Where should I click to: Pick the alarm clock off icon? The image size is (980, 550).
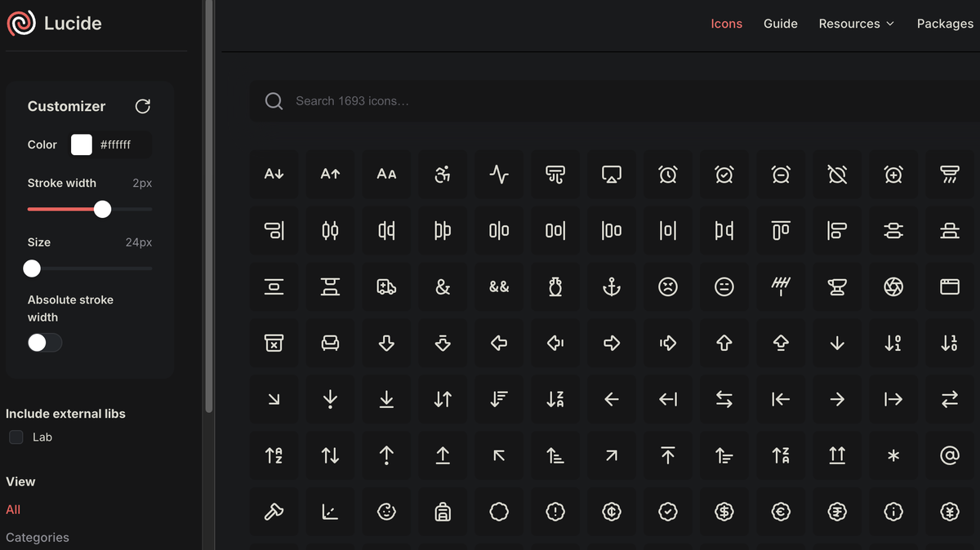pos(837,174)
